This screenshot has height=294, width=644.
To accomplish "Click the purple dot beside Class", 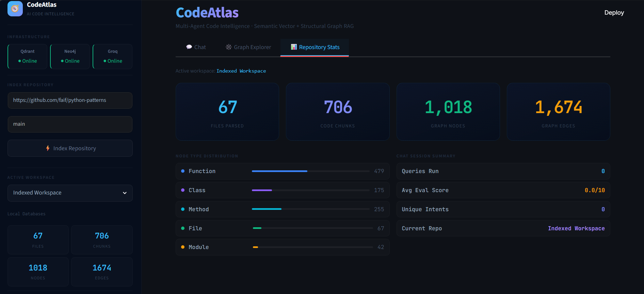I will tap(183, 190).
